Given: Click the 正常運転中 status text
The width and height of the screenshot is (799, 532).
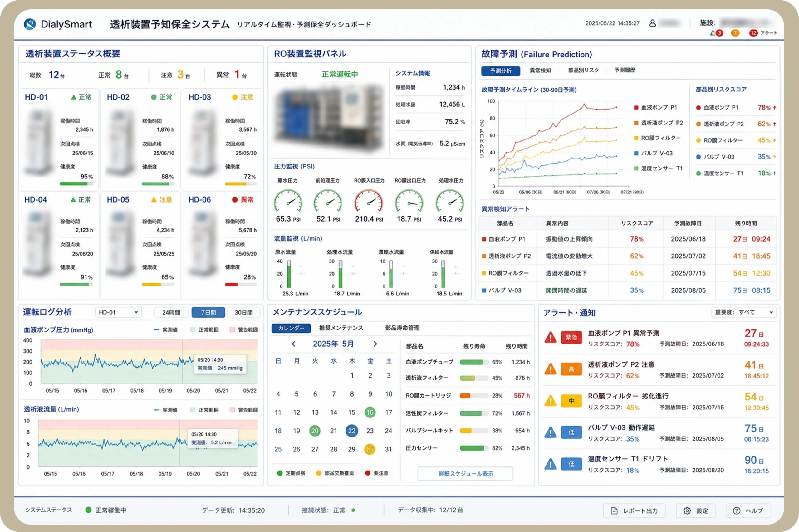Looking at the screenshot, I should (340, 74).
